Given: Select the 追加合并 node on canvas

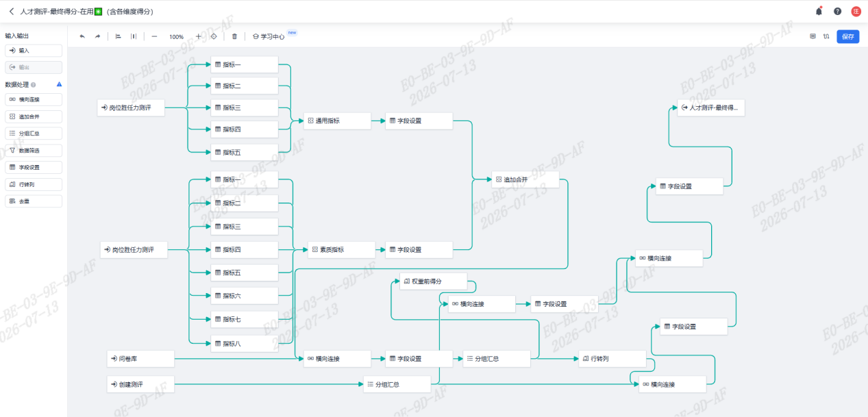Looking at the screenshot, I should [x=525, y=179].
